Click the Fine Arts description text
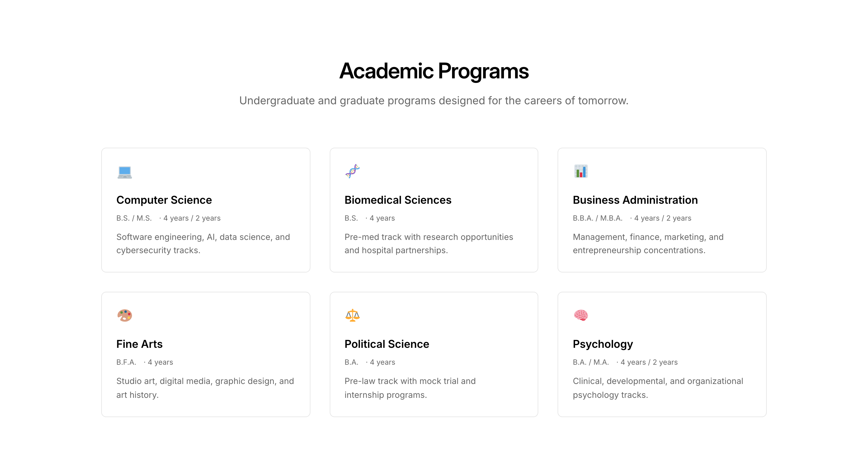This screenshot has height=475, width=868. click(205, 388)
